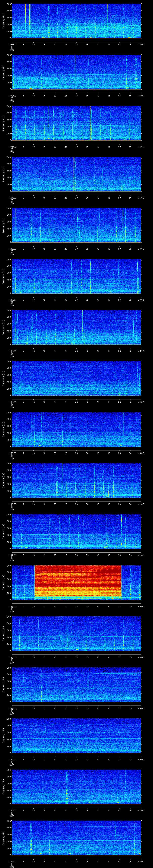The width and height of the screenshot is (153, 868).
Task: Click the spectrogram panel starting at 1:32:00
Action: [77, 72]
